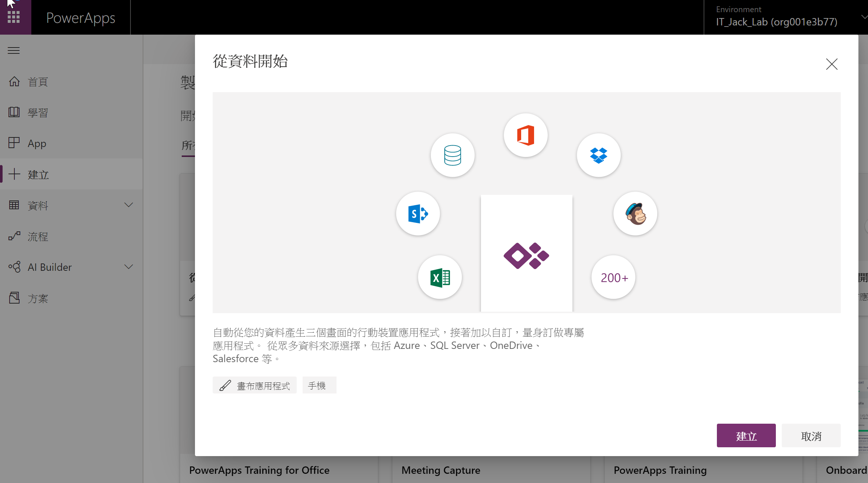Click the description text mentioning Salesforce
Viewport: 868px width, 483px height.
(398, 345)
